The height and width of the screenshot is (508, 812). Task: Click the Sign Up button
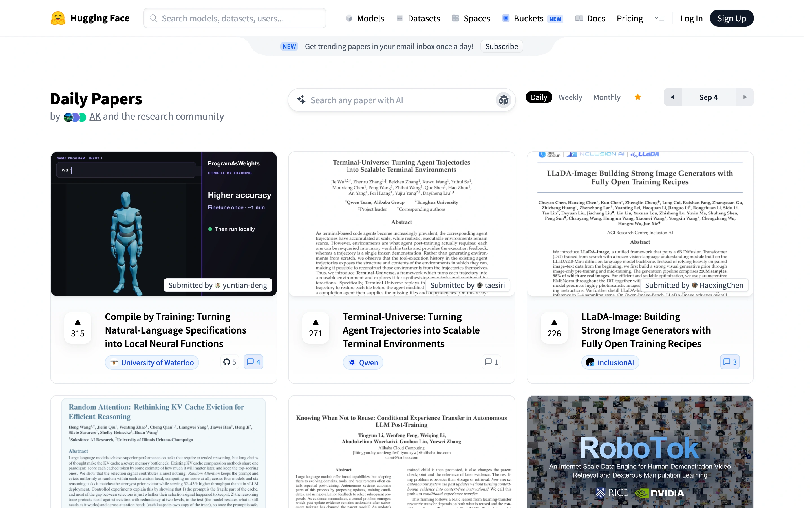point(731,18)
